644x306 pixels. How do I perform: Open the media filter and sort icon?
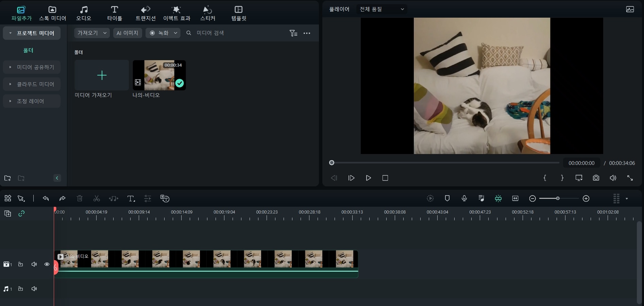(293, 33)
